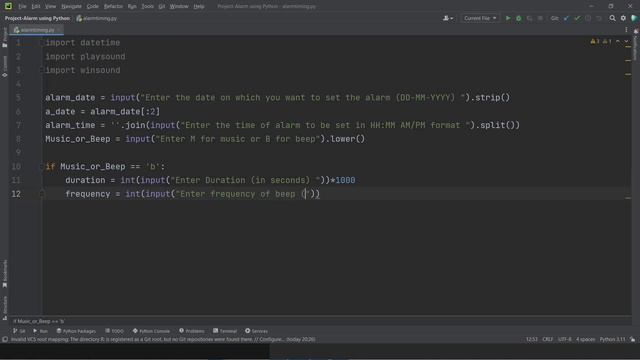Open Notifications bell on right stripe
640x360 pixels.
(636, 31)
